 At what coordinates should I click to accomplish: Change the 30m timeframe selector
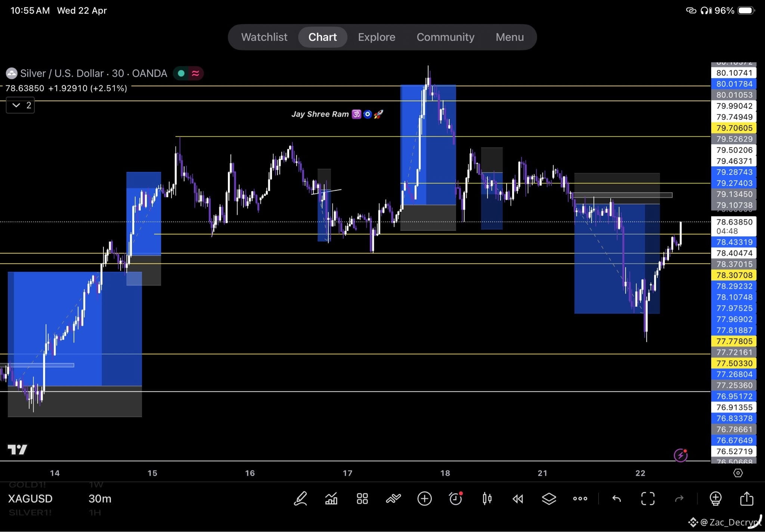click(100, 498)
